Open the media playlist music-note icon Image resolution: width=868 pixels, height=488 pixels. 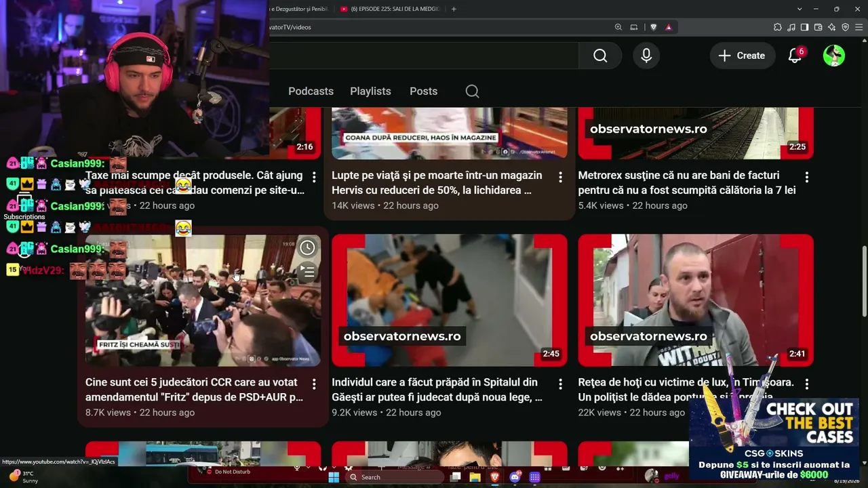(791, 27)
